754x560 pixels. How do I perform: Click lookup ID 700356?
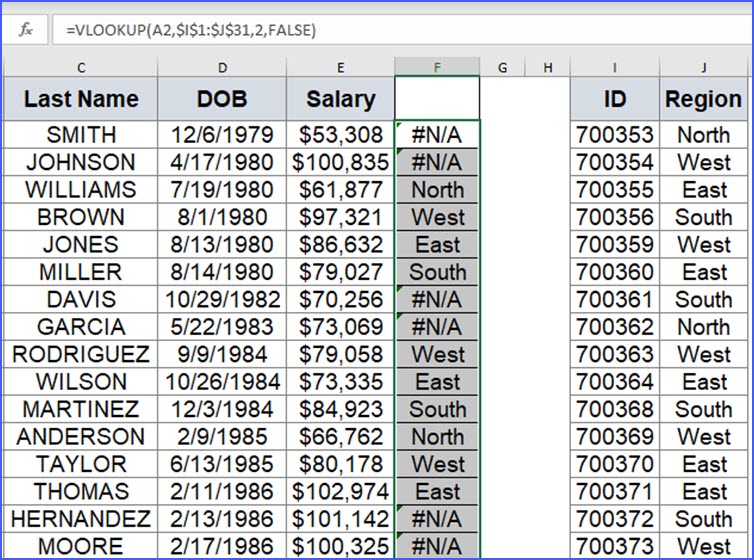coord(615,217)
